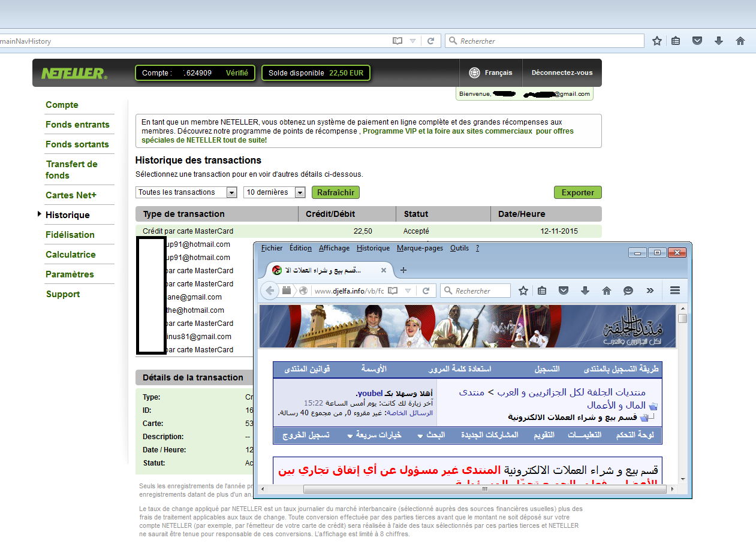
Task: Open the Marque-pages menu
Action: [420, 248]
